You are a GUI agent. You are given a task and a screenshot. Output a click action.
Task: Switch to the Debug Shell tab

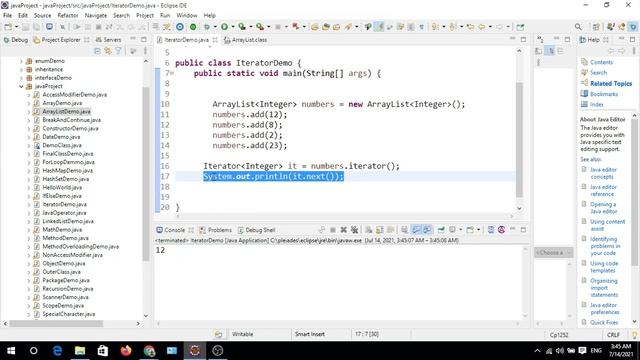[256, 230]
